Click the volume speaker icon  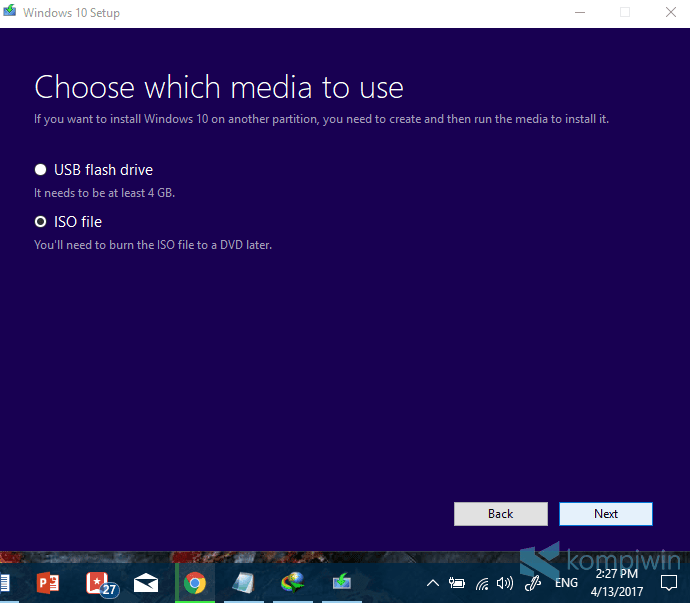point(505,584)
